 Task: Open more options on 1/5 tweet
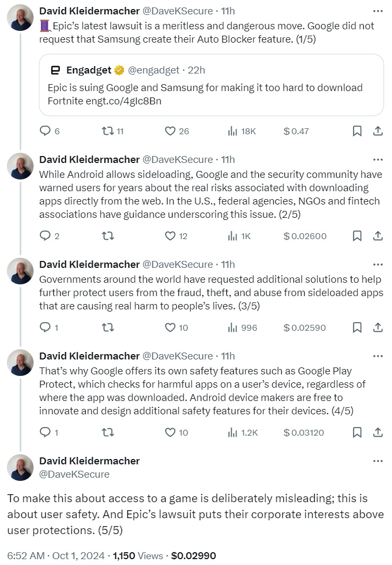378,11
